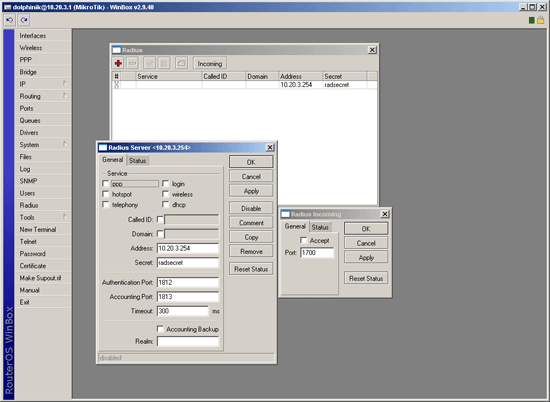
Task: Click the Disable button
Action: pyautogui.click(x=251, y=208)
